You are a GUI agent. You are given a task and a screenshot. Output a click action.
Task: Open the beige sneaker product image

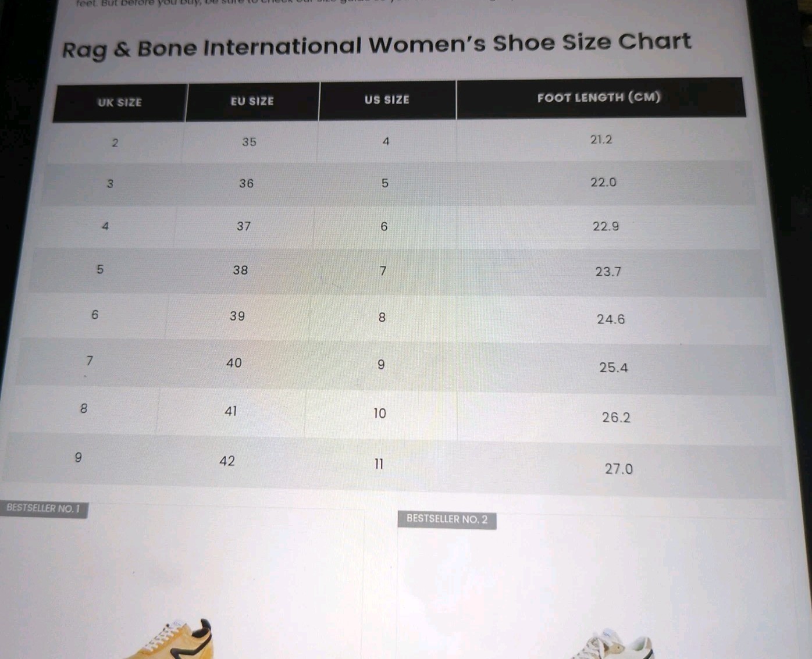(x=611, y=644)
